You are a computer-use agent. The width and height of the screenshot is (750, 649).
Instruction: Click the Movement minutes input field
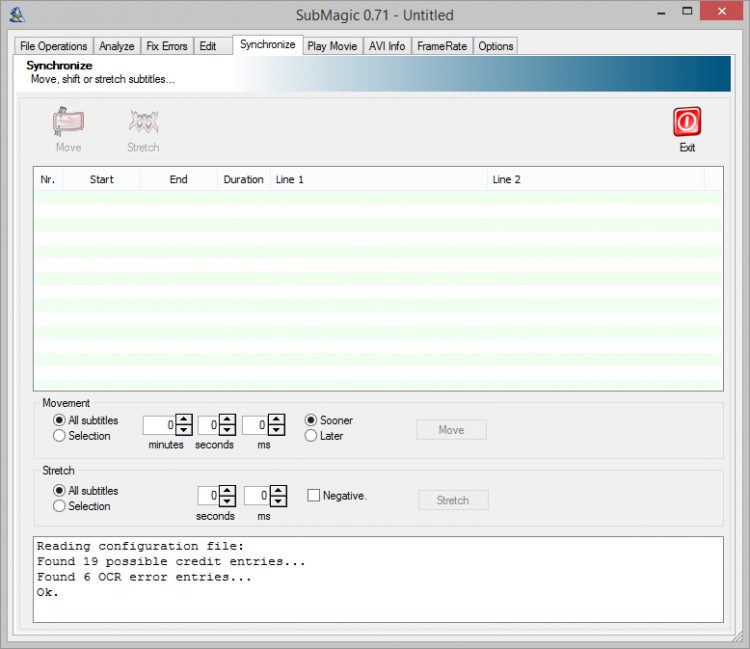[159, 425]
